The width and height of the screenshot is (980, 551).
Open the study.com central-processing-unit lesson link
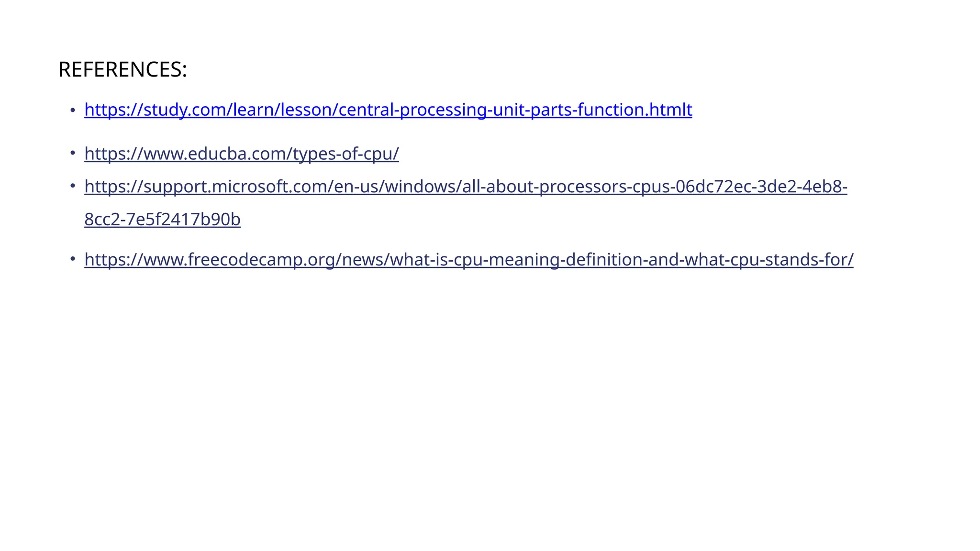tap(388, 110)
